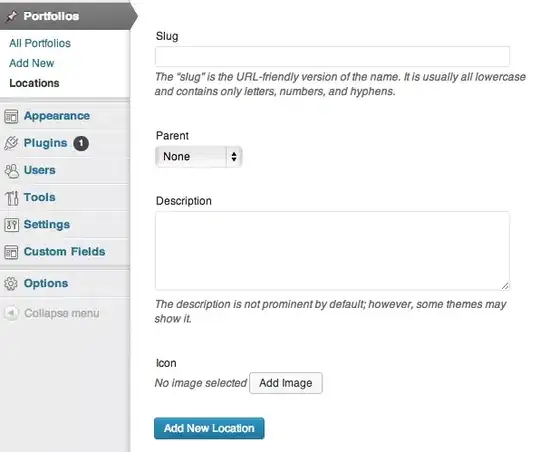The width and height of the screenshot is (540, 452).
Task: Click the Collapse menu arrow icon
Action: click(11, 313)
